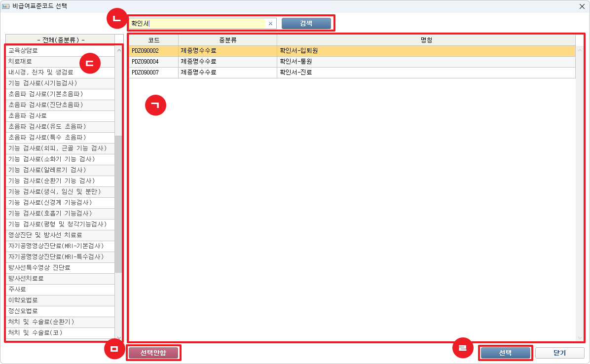Sort by 코드 column header
The width and height of the screenshot is (590, 364).
tap(153, 40)
